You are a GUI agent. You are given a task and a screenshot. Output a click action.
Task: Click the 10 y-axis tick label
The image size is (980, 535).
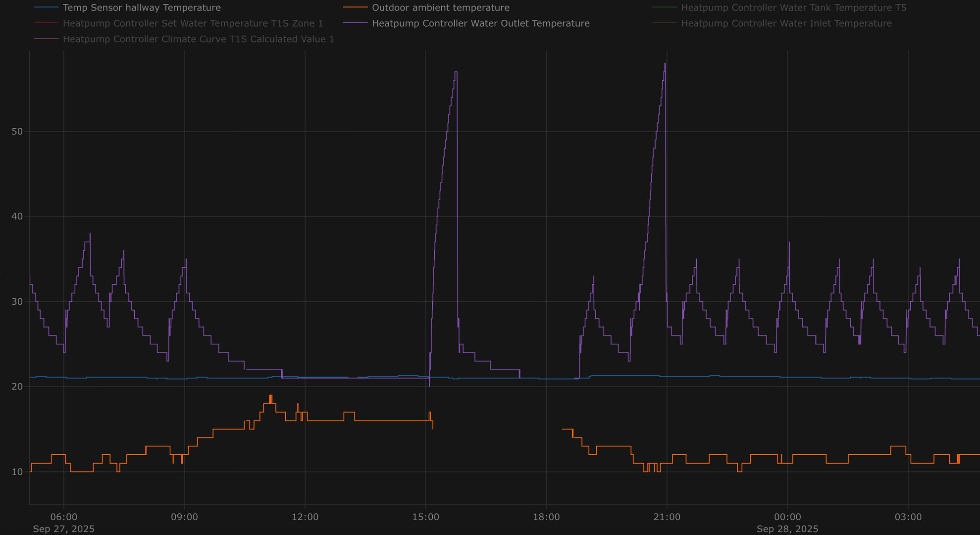click(17, 472)
